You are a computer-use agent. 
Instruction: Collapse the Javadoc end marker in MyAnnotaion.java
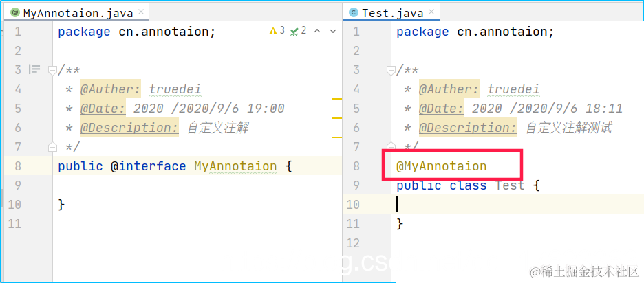tap(52, 146)
